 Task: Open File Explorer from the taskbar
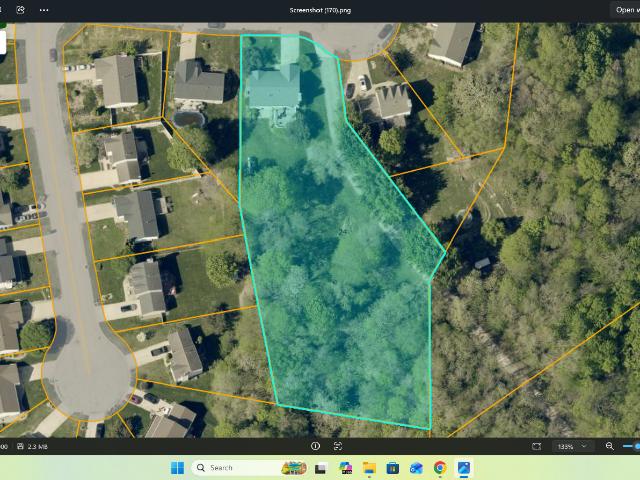[369, 468]
